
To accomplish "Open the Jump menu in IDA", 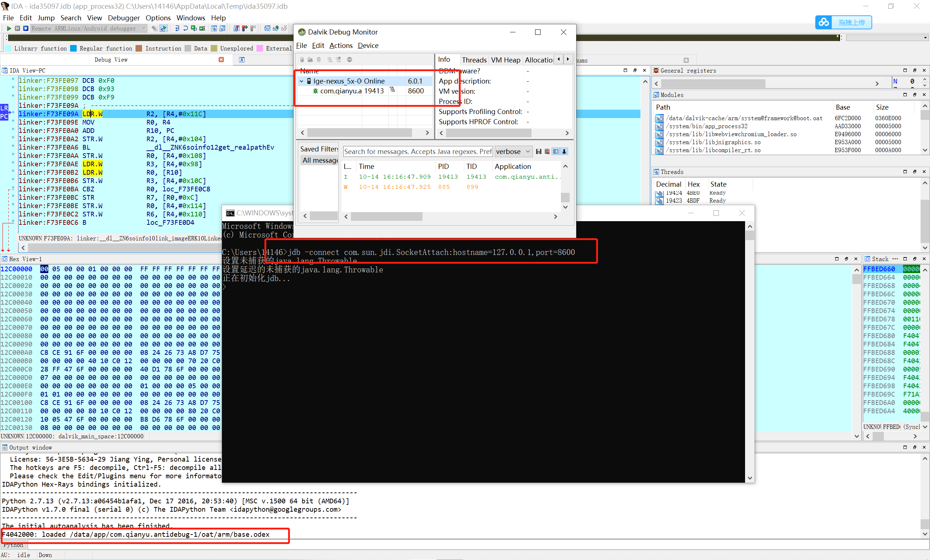I will [46, 18].
